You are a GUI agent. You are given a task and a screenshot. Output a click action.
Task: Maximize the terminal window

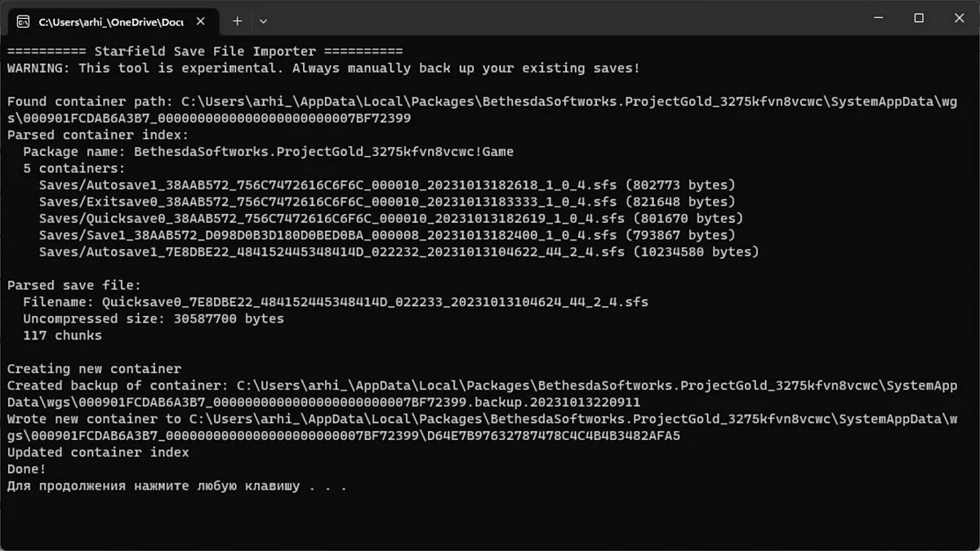[x=919, y=18]
